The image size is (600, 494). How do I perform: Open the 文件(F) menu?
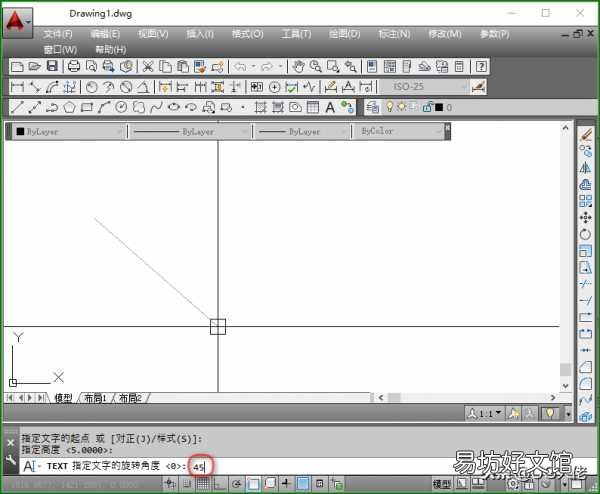[57, 34]
